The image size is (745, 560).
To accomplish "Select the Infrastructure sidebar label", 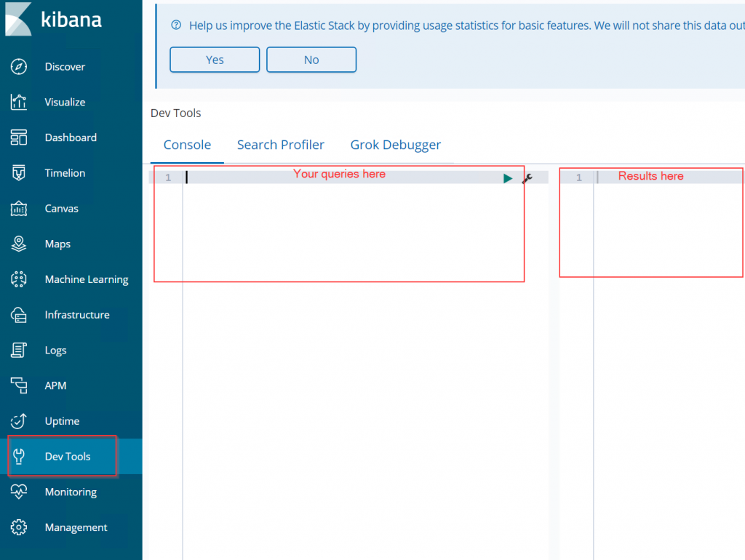I will [x=77, y=315].
